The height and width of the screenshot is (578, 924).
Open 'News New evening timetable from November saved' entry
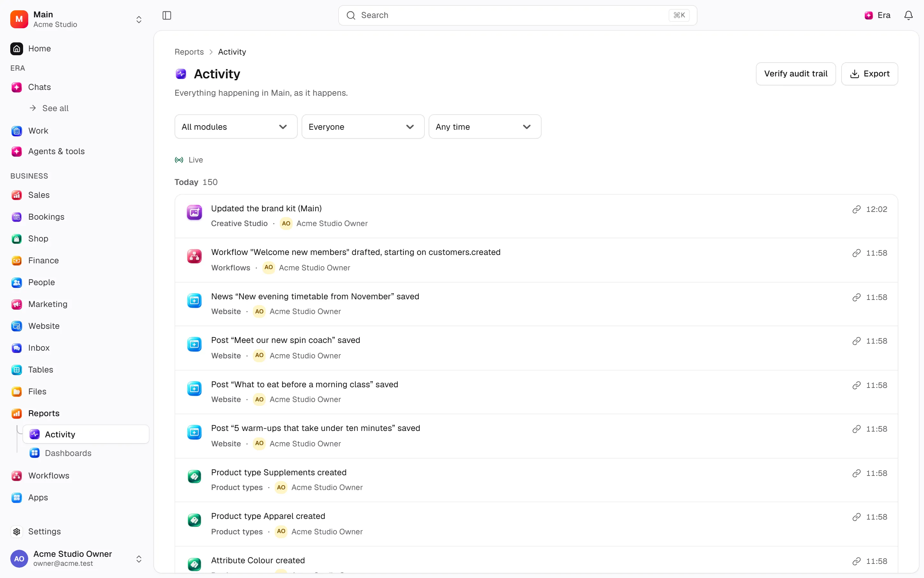(x=536, y=304)
